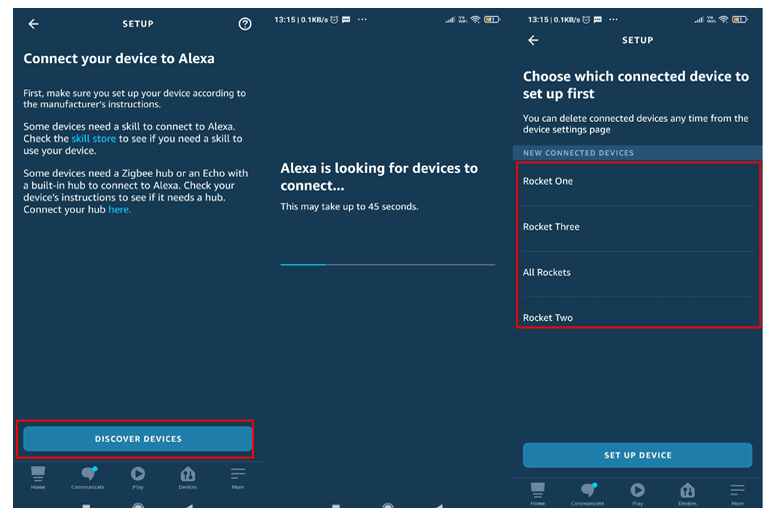Click the device discovery progress bar
772x514 pixels.
pyautogui.click(x=387, y=264)
